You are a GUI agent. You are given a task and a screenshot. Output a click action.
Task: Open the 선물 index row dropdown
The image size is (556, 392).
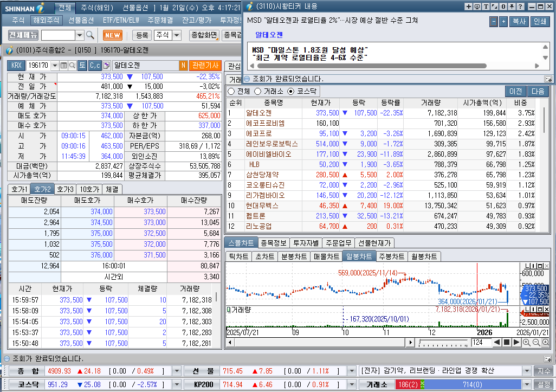click(x=352, y=371)
